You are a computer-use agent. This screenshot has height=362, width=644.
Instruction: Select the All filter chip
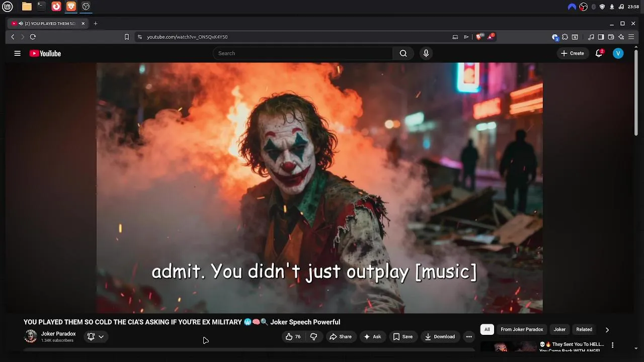(x=487, y=329)
